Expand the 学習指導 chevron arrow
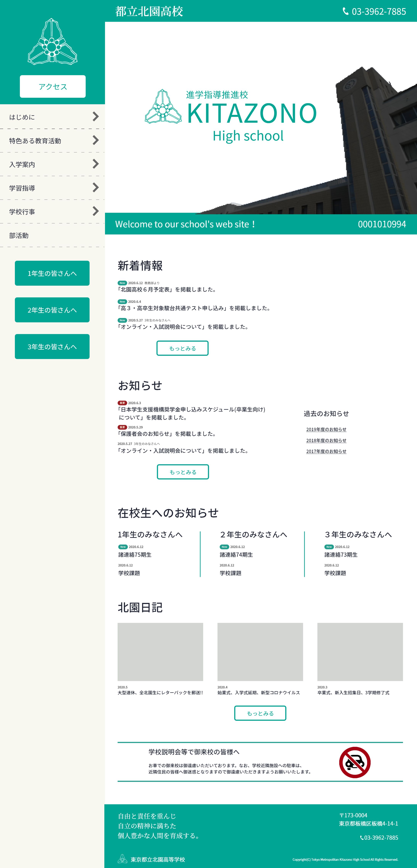The height and width of the screenshot is (868, 417). 96,187
